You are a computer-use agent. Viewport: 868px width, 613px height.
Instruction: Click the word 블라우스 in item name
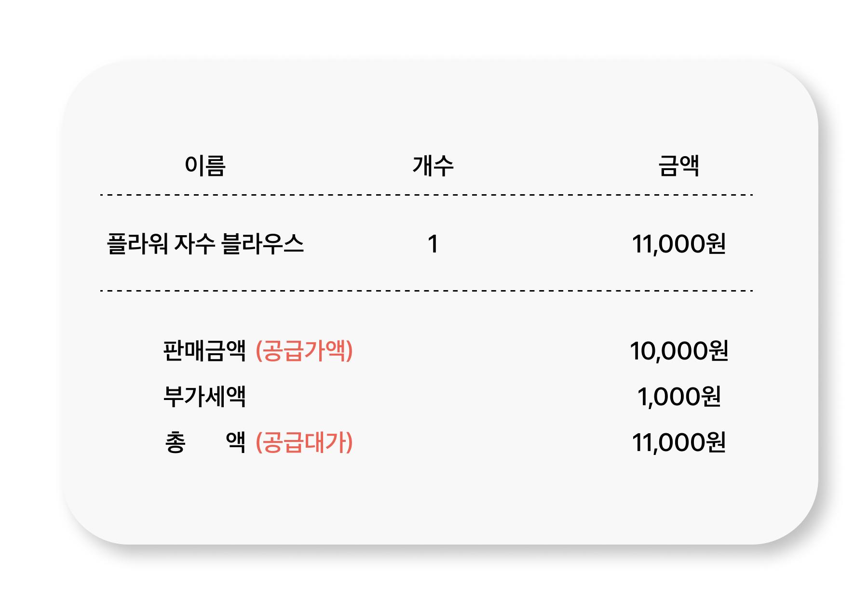(x=262, y=243)
